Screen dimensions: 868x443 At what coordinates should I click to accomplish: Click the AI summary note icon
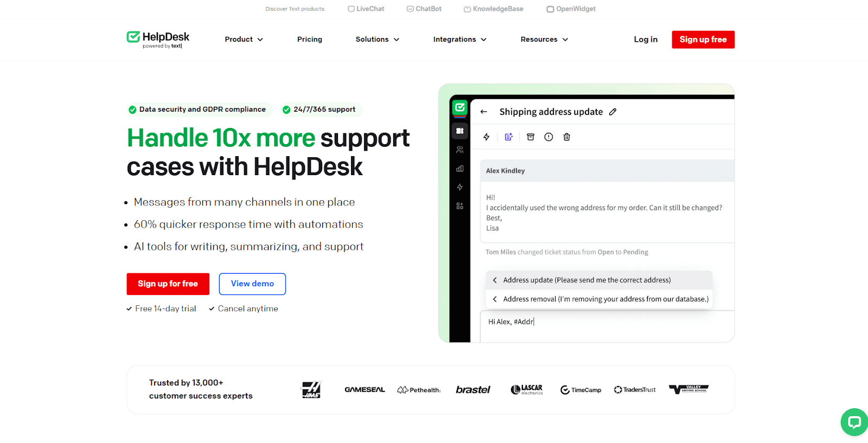[x=508, y=137]
